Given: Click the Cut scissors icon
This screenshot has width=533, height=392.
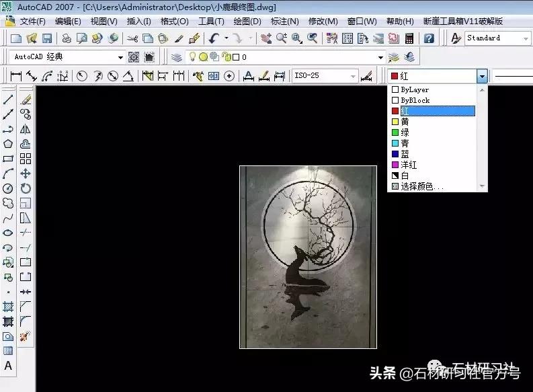Looking at the screenshot, I should click(132, 38).
